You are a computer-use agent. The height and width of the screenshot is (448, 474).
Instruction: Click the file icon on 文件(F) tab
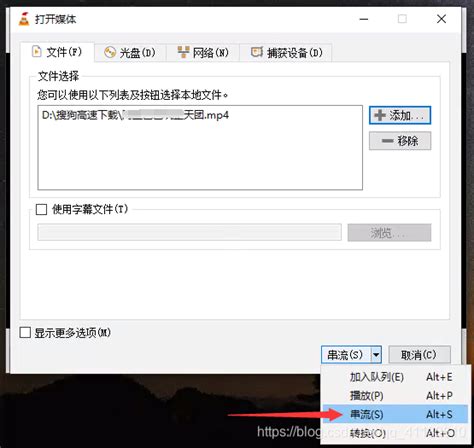click(36, 52)
